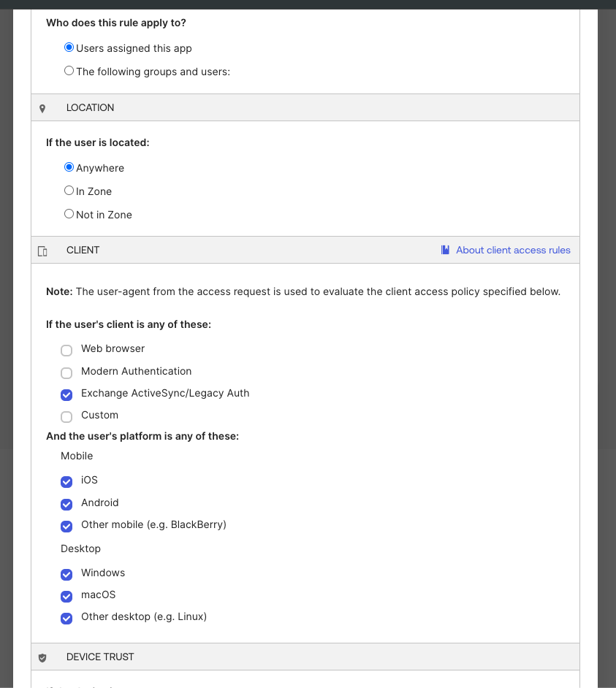Select the 'Not in Zone' radio button
This screenshot has height=688, width=616.
pyautogui.click(x=69, y=214)
